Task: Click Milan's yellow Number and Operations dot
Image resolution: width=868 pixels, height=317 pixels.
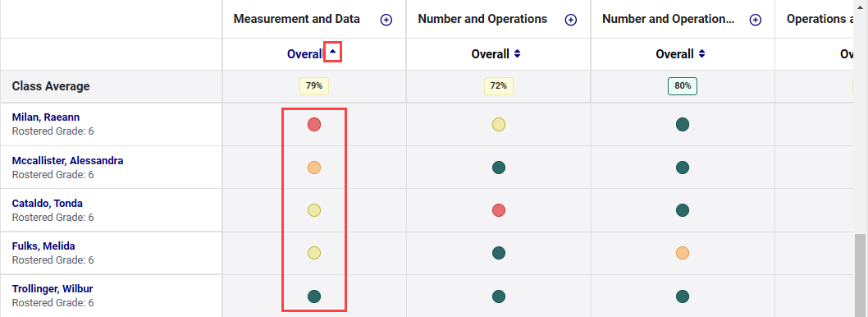Action: point(499,124)
